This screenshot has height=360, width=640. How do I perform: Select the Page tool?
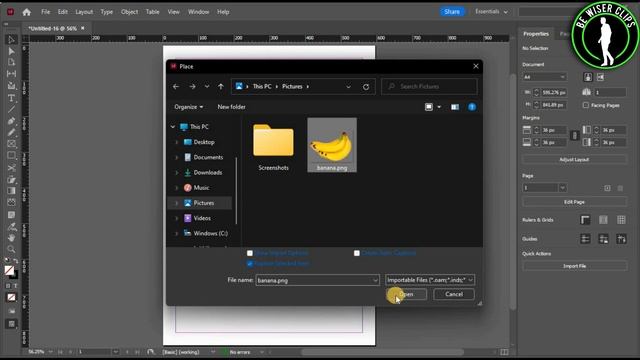[x=11, y=62]
